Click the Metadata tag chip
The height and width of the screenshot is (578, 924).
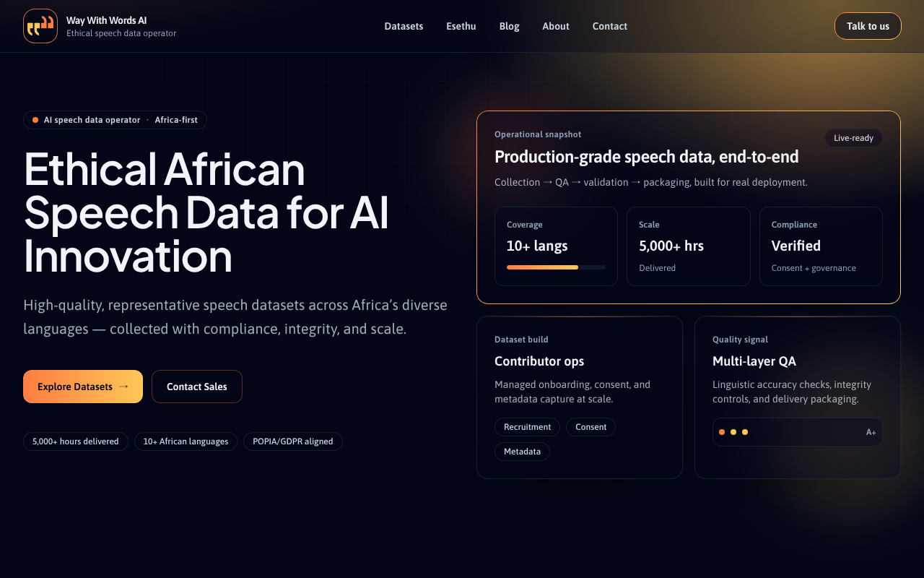click(x=522, y=452)
